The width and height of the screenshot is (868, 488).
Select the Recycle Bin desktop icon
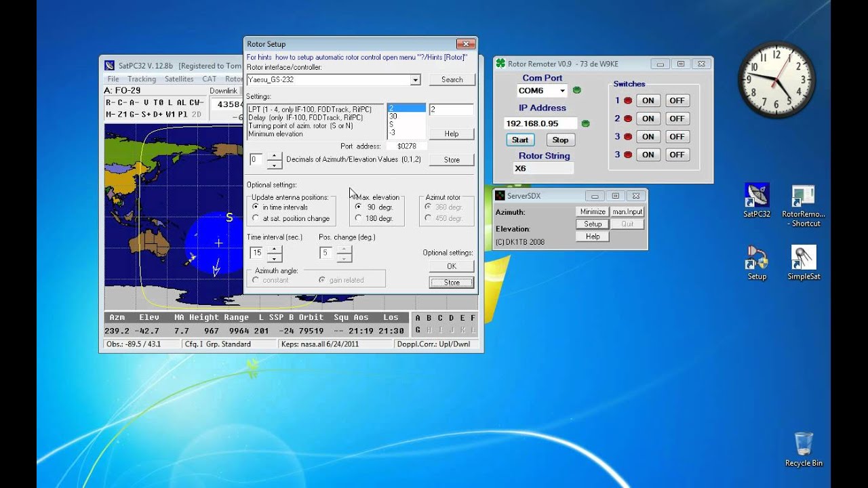[804, 449]
